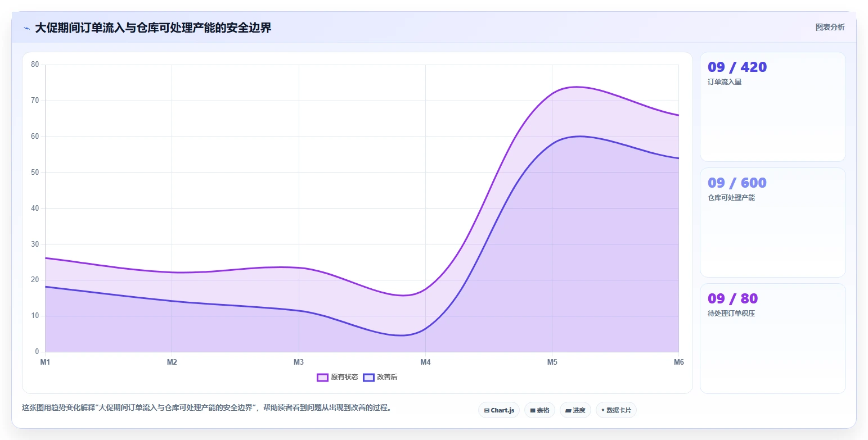Click the 20 y-axis label
The height and width of the screenshot is (440, 868).
coord(35,280)
